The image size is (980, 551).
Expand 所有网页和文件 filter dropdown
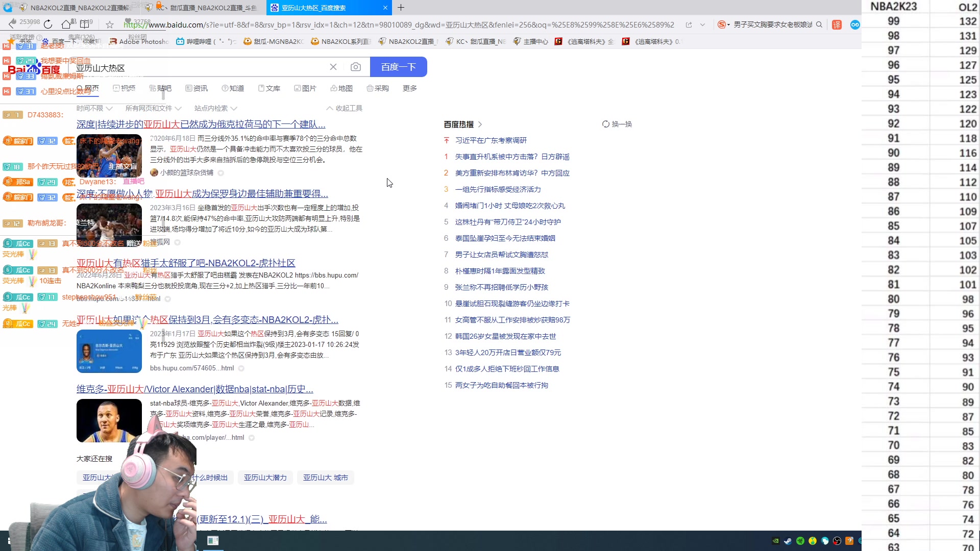coord(154,108)
